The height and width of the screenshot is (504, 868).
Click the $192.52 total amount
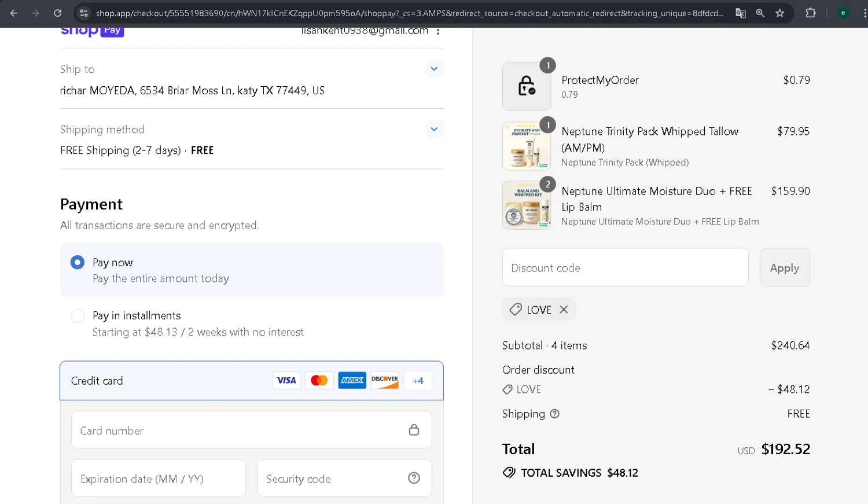coord(786,449)
